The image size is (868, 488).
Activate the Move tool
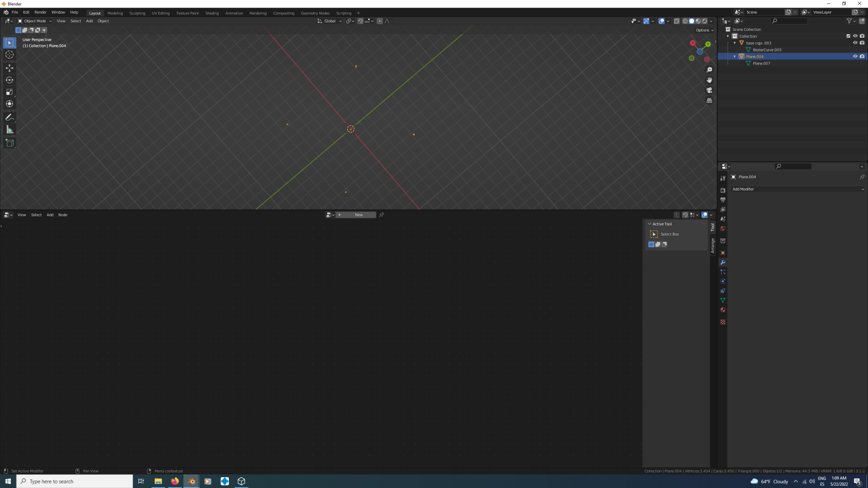(9, 68)
